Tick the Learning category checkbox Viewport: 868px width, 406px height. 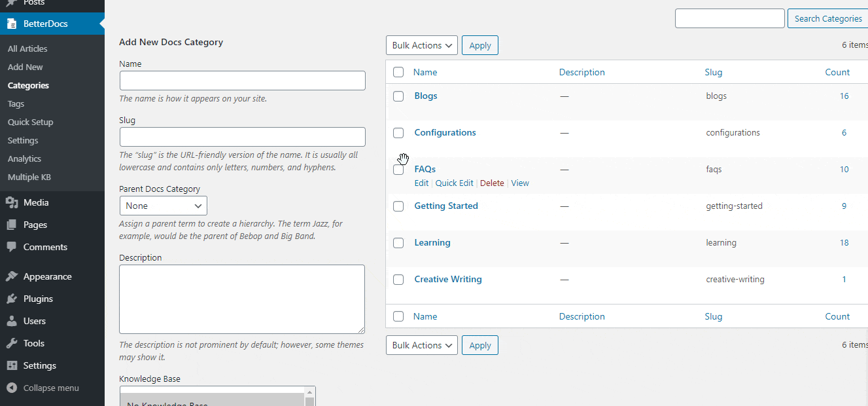398,243
